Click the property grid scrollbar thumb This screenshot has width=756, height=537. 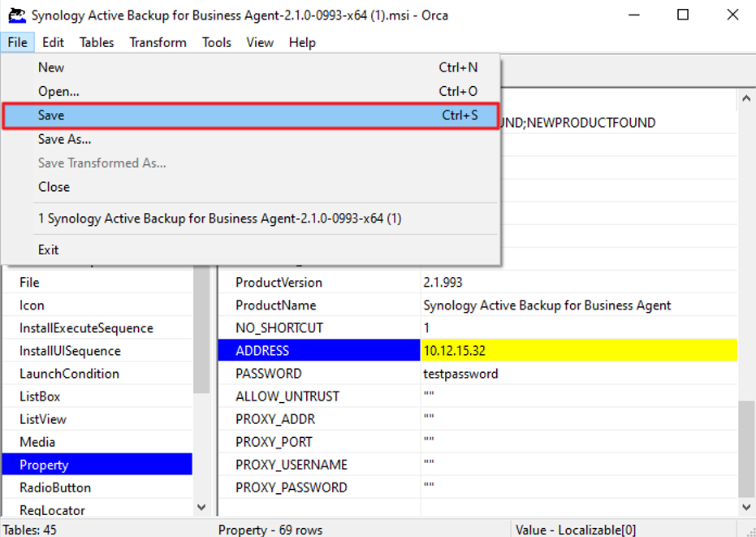coord(746,448)
